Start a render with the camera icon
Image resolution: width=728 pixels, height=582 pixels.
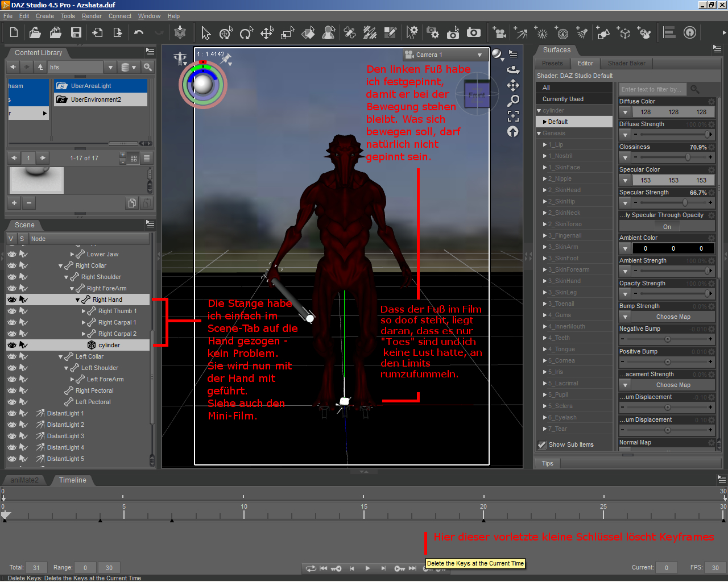(474, 33)
